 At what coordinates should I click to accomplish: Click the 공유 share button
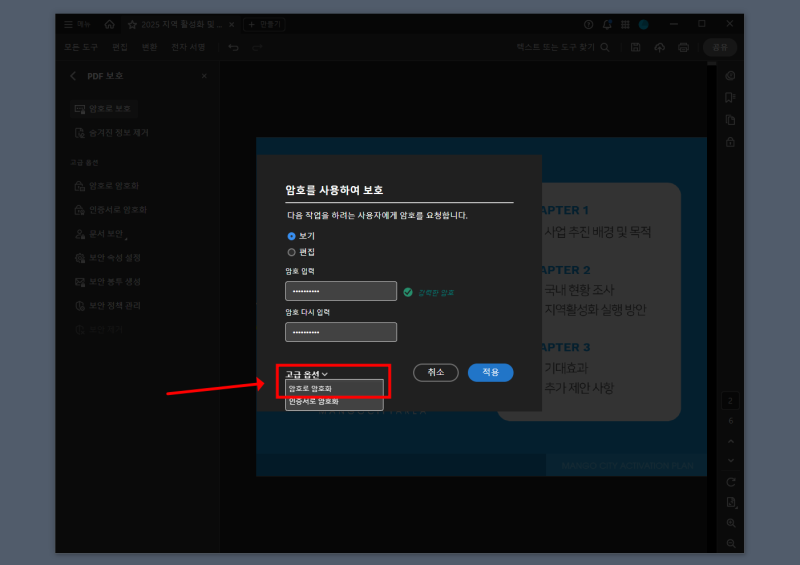[720, 47]
